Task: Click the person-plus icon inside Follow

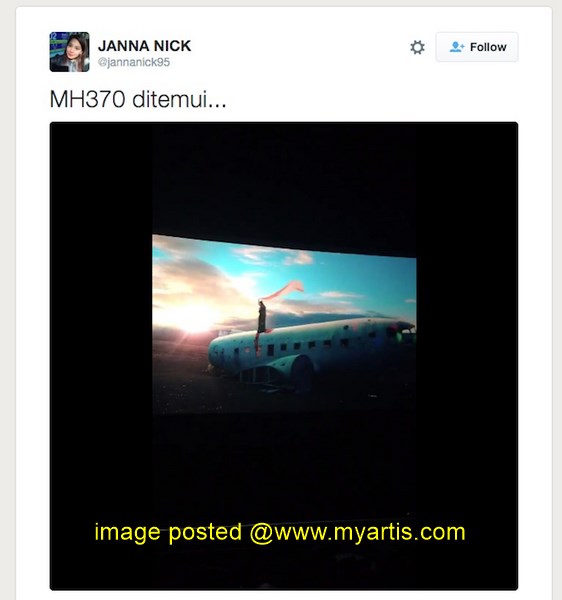Action: coord(457,47)
